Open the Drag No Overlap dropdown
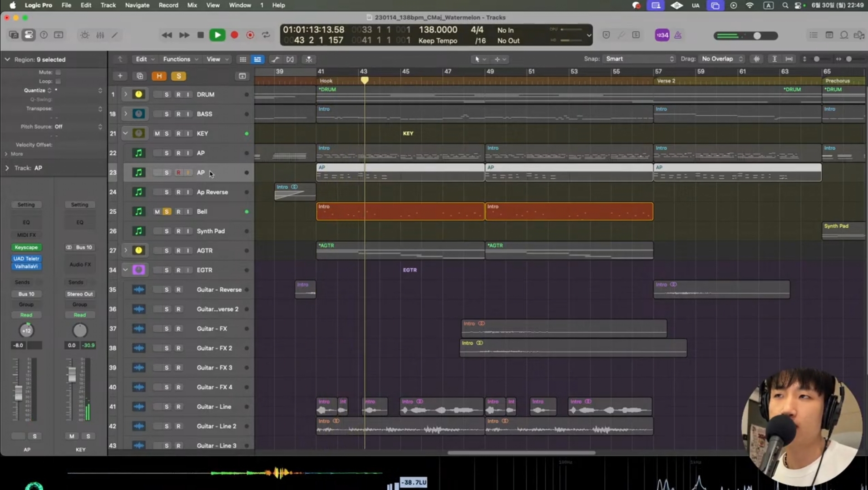 [722, 59]
